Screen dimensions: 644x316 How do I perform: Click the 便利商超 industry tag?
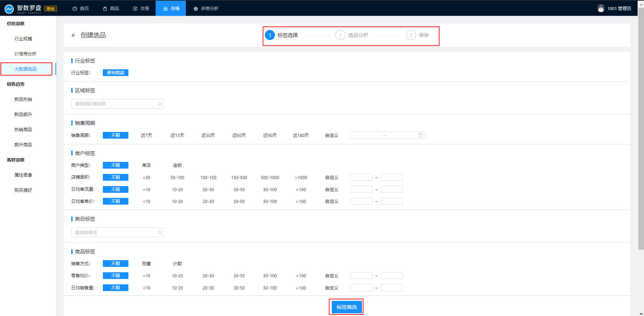(x=116, y=73)
